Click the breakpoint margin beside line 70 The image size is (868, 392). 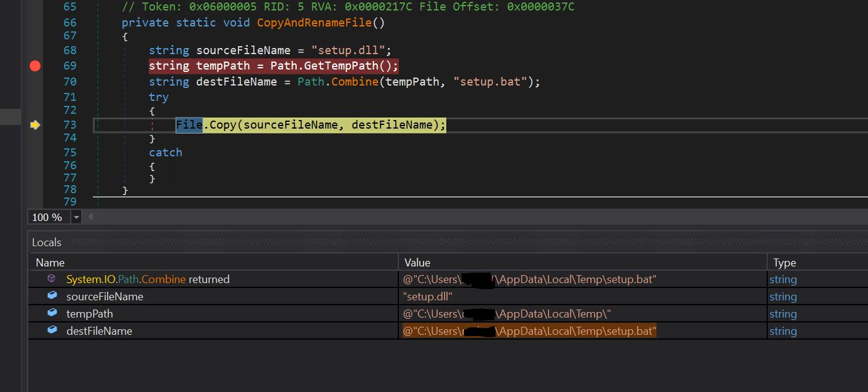click(35, 82)
